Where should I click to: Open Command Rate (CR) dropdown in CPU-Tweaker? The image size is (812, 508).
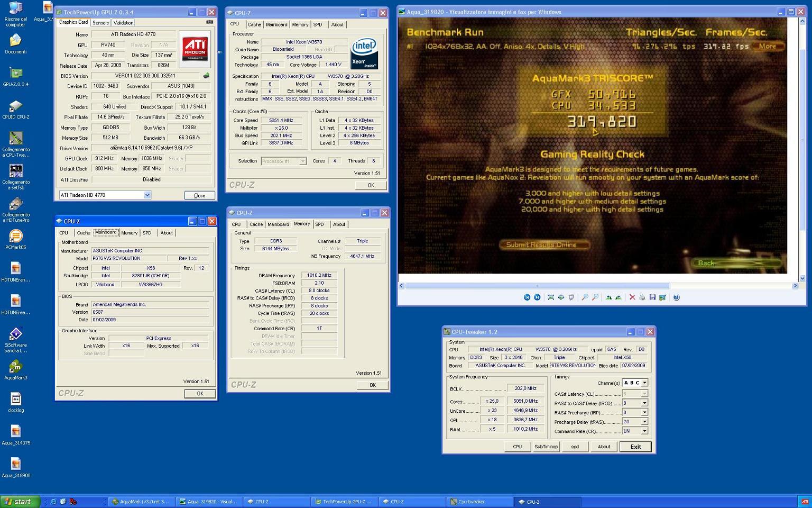(x=644, y=431)
